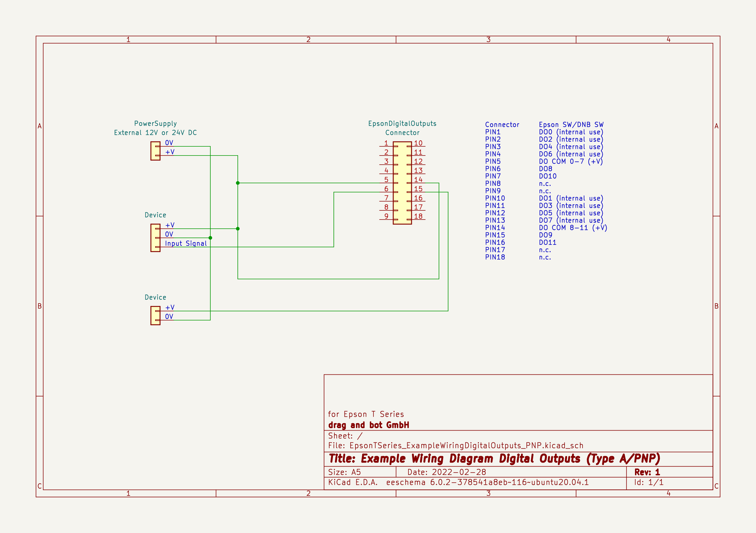Click the 'for Epson T Series' comment
Screen dimensions: 756x533
(x=366, y=414)
